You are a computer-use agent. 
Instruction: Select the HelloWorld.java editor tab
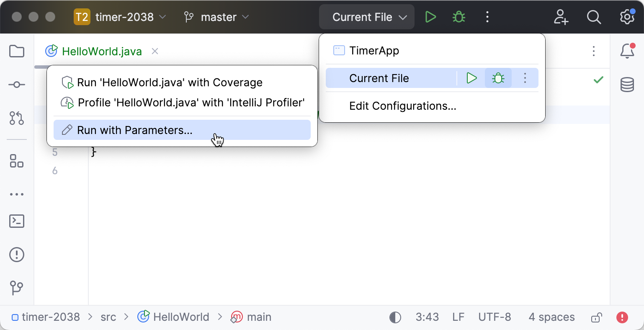point(102,51)
